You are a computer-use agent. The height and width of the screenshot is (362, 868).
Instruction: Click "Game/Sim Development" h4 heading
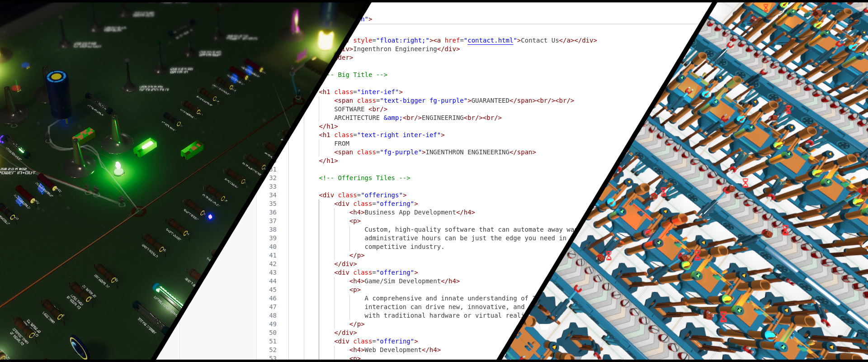pyautogui.click(x=402, y=281)
